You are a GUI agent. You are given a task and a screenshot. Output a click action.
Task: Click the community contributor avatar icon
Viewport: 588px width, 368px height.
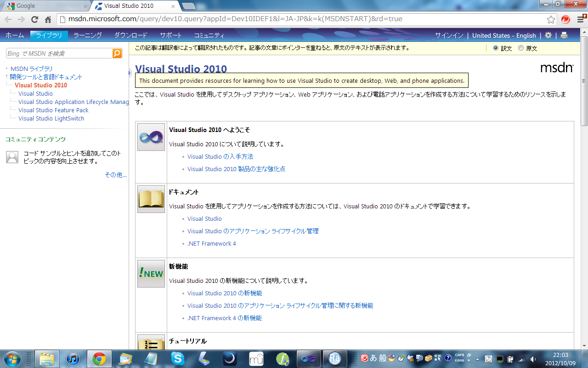pos(12,157)
